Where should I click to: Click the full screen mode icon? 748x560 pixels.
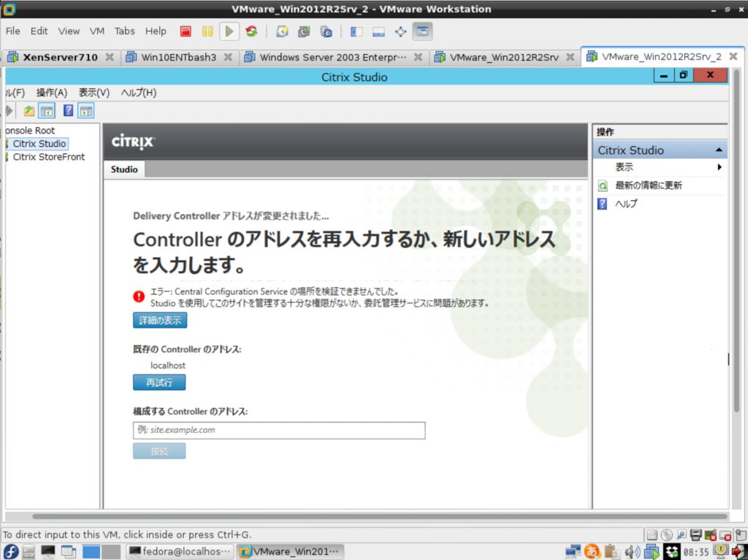point(401,31)
